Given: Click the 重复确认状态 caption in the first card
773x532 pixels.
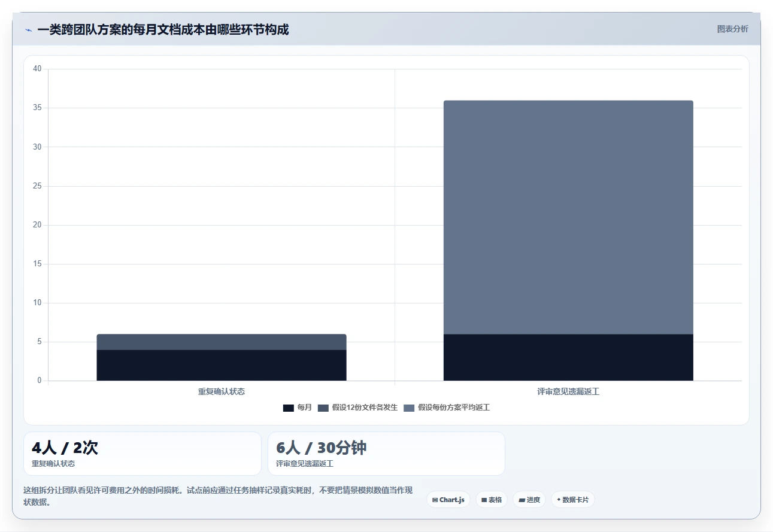Looking at the screenshot, I should pos(53,464).
